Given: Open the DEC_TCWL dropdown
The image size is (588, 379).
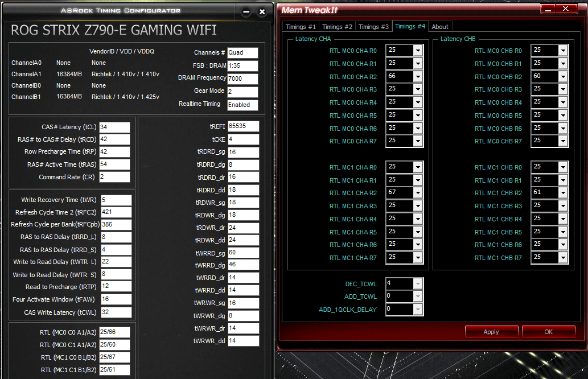Looking at the screenshot, I should pyautogui.click(x=418, y=284).
